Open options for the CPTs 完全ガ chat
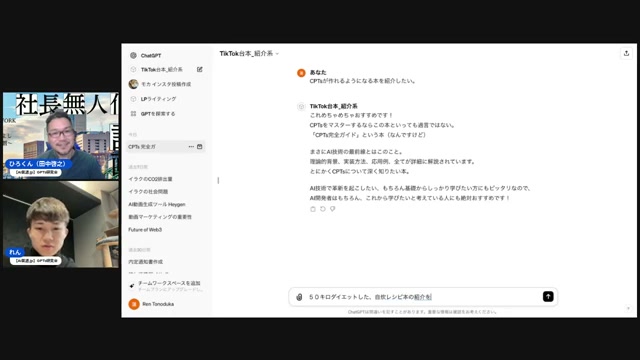 tap(191, 147)
